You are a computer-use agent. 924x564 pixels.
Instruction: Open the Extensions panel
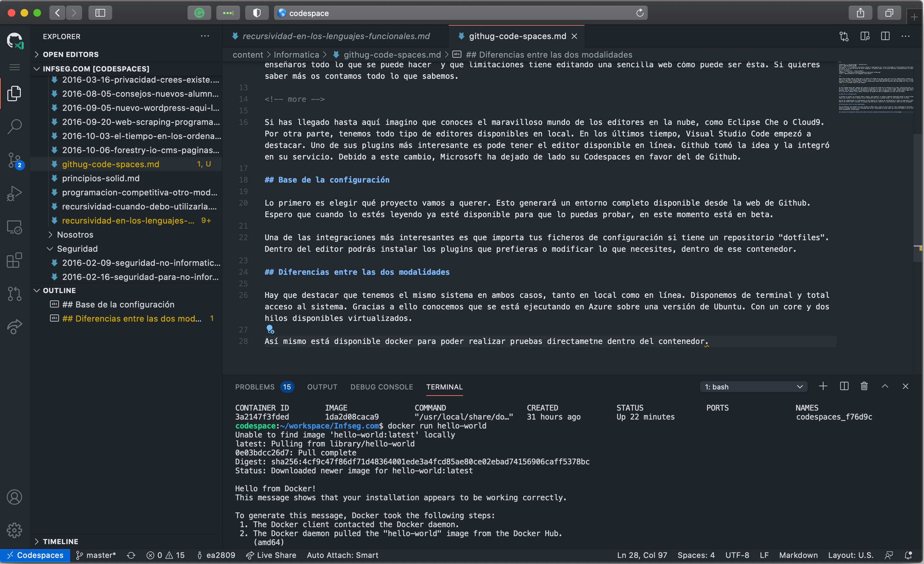[x=14, y=260]
